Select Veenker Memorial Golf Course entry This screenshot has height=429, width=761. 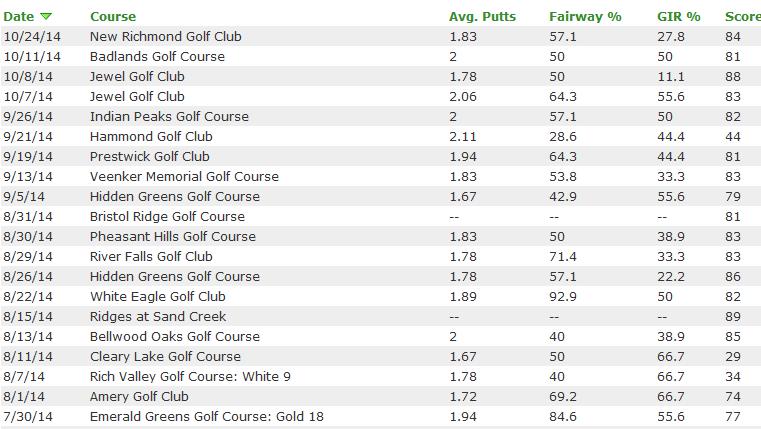(184, 177)
